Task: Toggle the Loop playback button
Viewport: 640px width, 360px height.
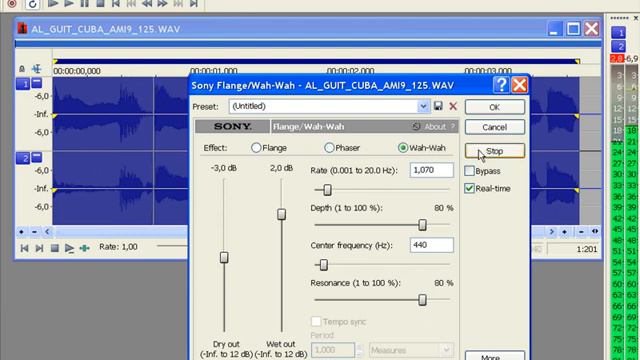Action: click(32, 4)
